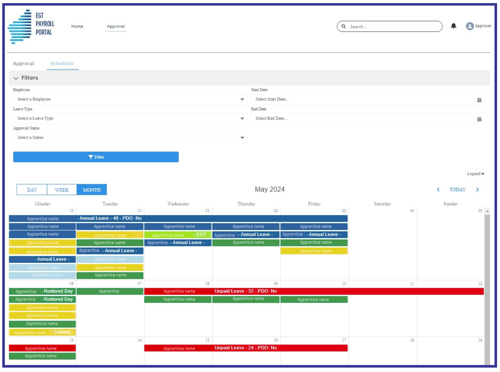Viewport: 500px width, 372px height.
Task: Switch calendar to Week view
Action: 62,190
